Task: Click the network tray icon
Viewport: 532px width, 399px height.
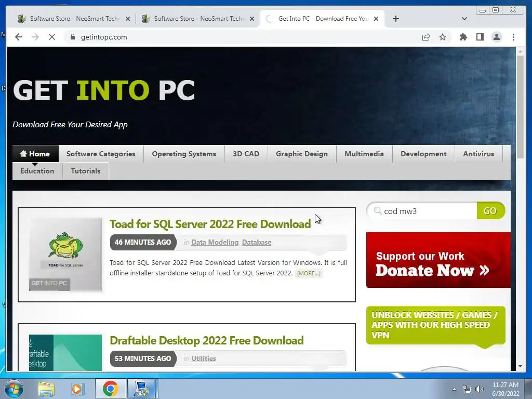Action: point(467,389)
